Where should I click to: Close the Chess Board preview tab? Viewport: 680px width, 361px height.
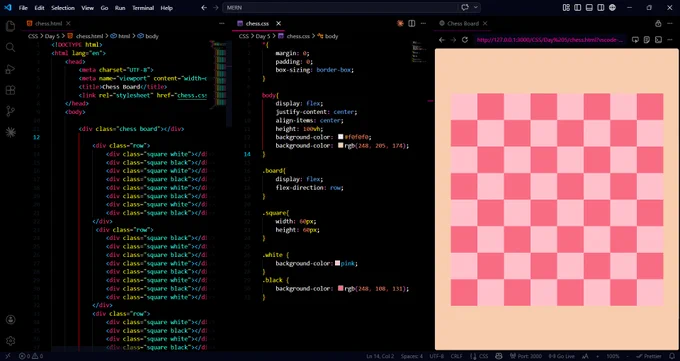tap(485, 23)
